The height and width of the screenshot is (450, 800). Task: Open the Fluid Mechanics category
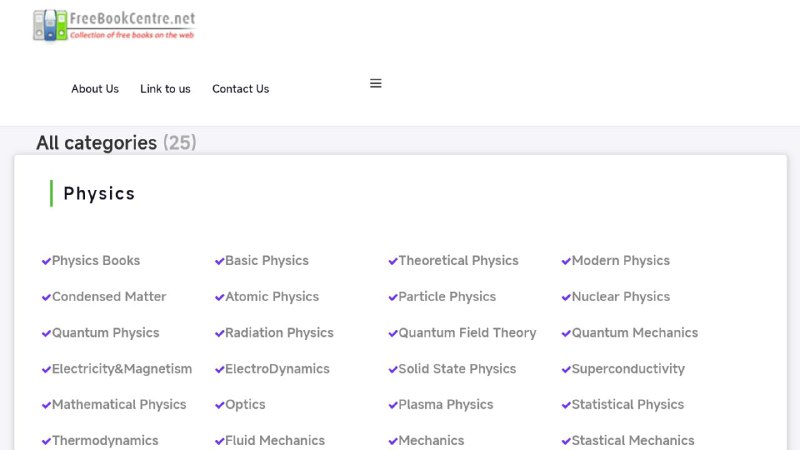[x=275, y=441]
